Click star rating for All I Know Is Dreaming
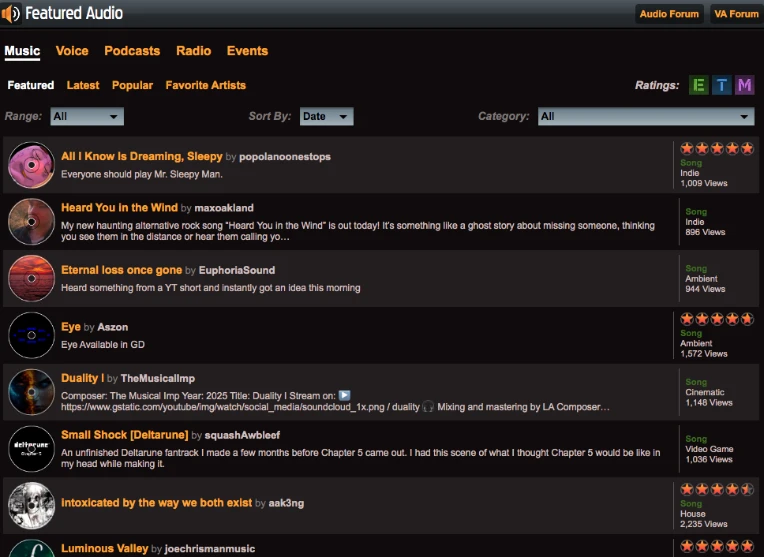Viewport: 764px width, 557px height. click(x=717, y=149)
